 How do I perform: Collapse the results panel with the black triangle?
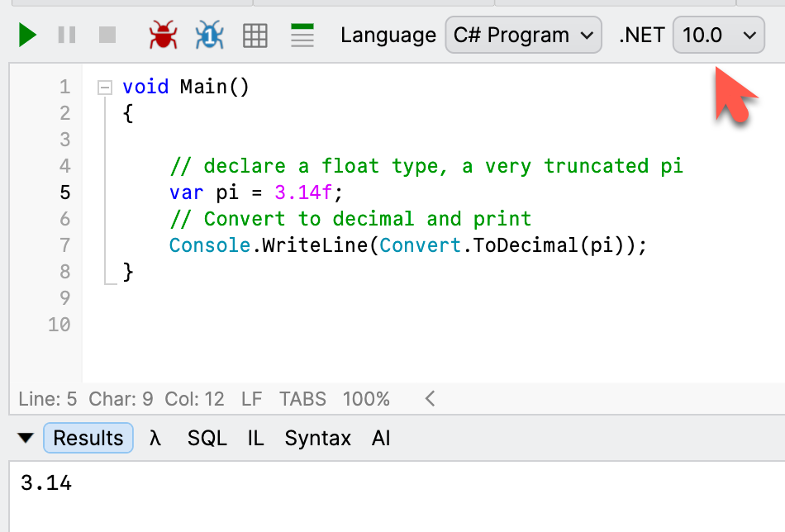coord(26,438)
